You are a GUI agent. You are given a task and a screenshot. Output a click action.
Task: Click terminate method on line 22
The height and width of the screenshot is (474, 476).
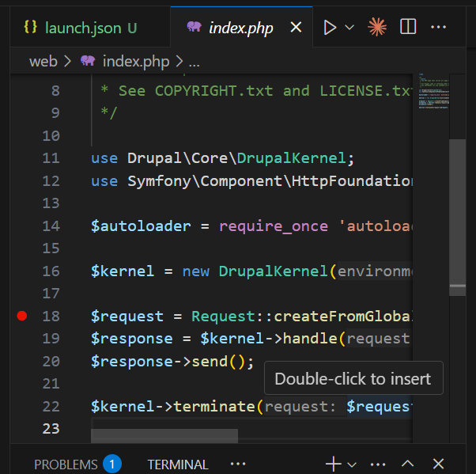(x=214, y=406)
